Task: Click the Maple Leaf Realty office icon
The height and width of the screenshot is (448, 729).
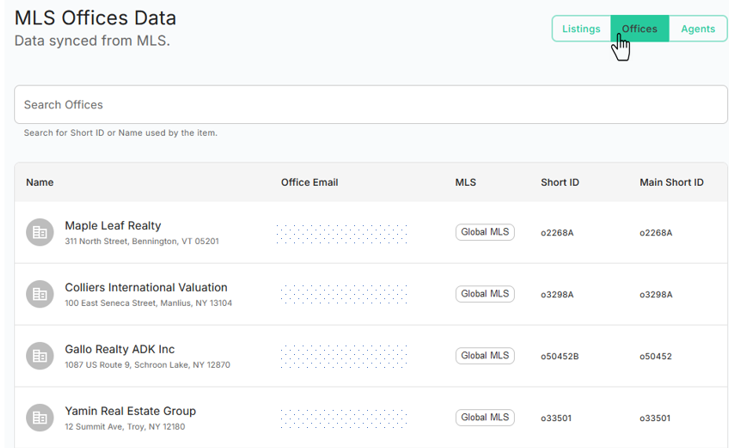Action: 40,232
